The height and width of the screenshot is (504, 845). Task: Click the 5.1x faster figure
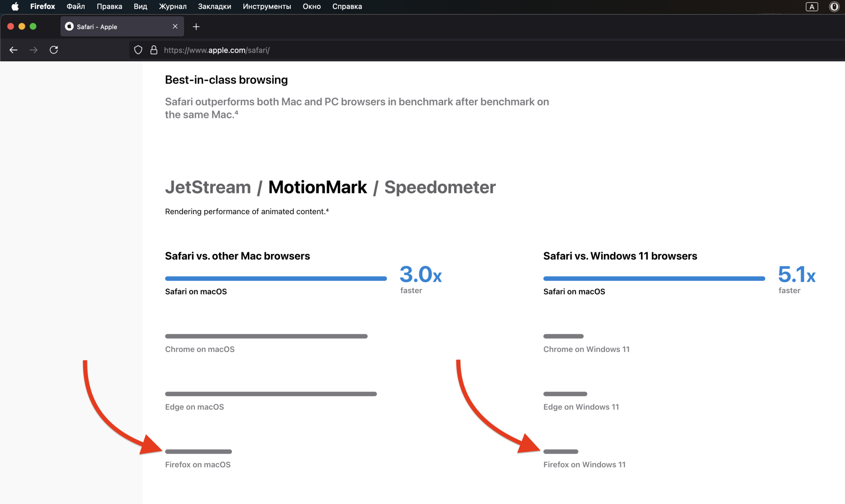click(x=797, y=279)
